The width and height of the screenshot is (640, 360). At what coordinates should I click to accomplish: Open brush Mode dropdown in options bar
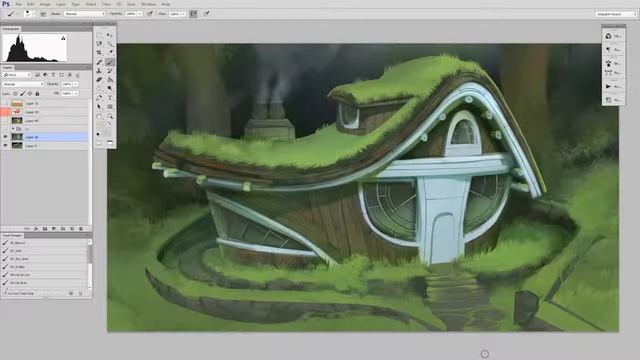point(84,14)
